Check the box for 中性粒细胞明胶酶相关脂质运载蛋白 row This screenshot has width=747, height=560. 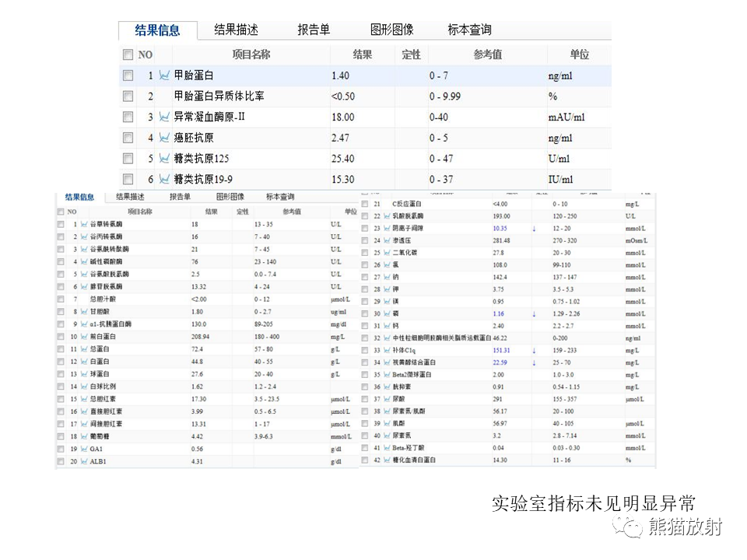(364, 338)
